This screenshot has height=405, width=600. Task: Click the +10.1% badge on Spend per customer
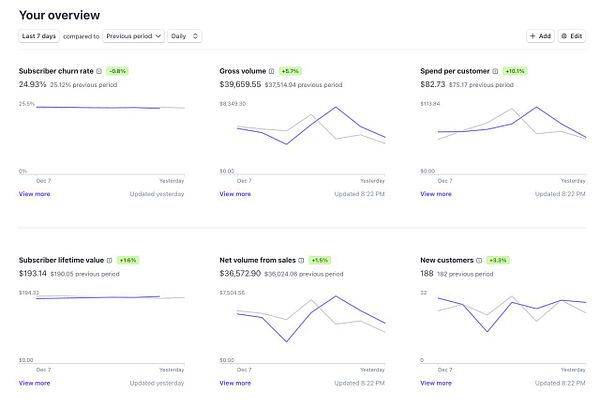[515, 71]
